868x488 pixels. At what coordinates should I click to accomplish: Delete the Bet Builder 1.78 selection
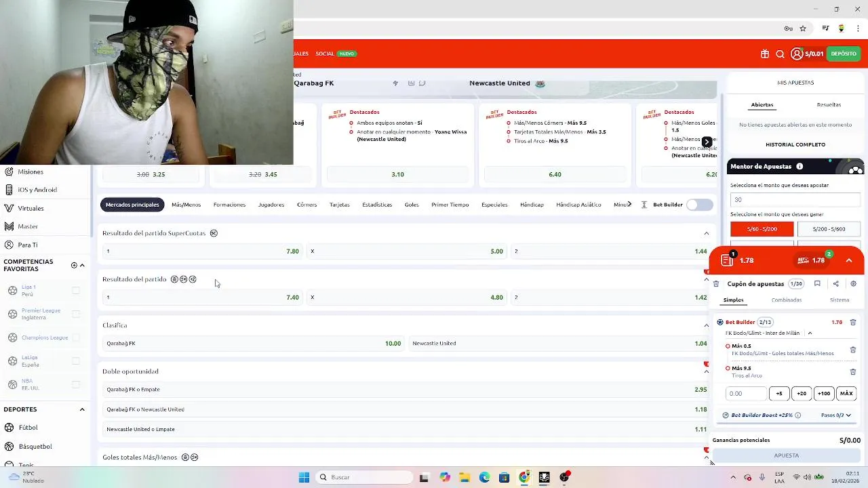pos(853,323)
